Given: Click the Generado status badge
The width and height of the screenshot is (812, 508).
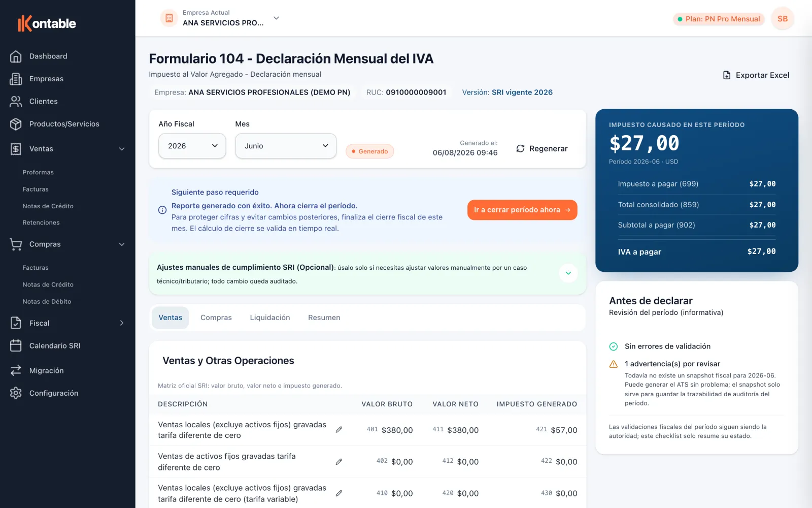Looking at the screenshot, I should pyautogui.click(x=370, y=151).
